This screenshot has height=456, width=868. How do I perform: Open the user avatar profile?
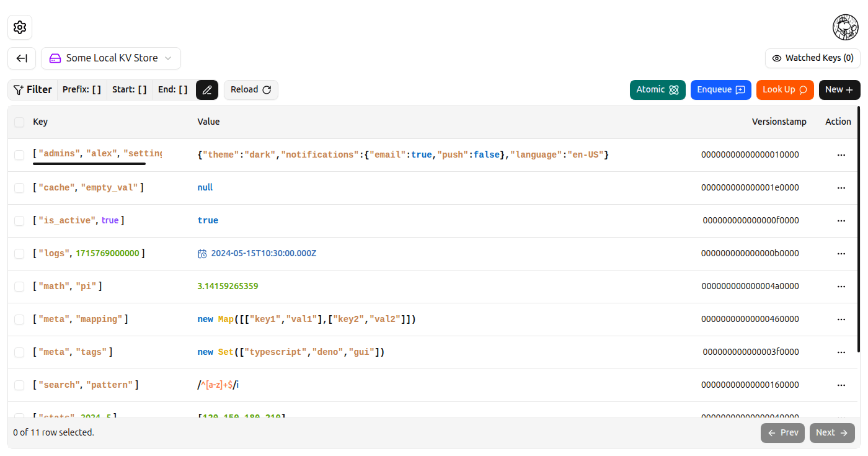[846, 27]
